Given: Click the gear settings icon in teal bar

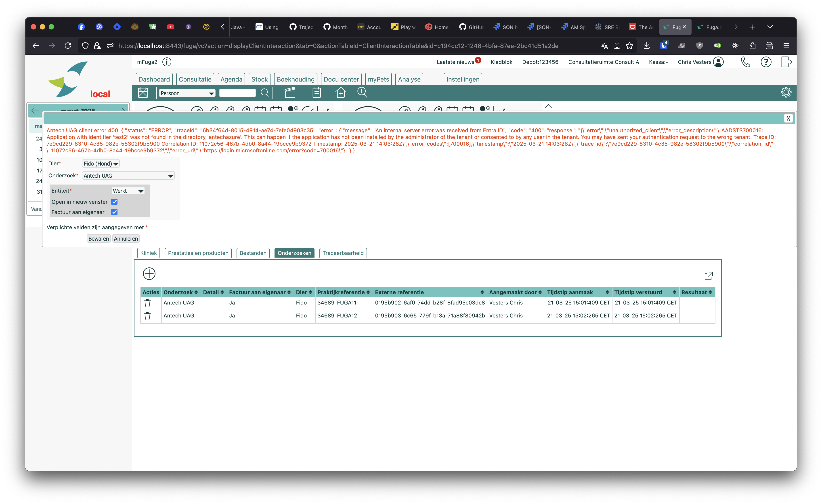Looking at the screenshot, I should point(786,92).
